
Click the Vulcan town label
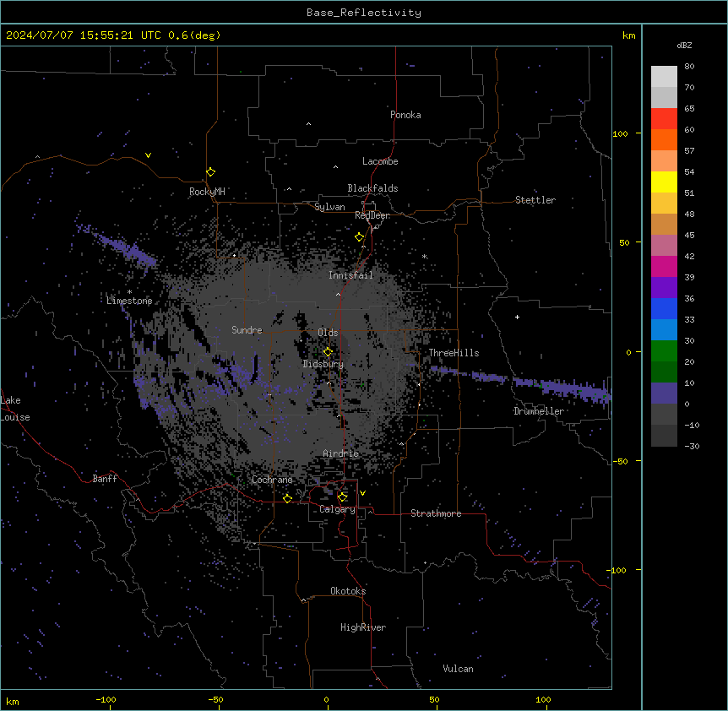pos(458,669)
